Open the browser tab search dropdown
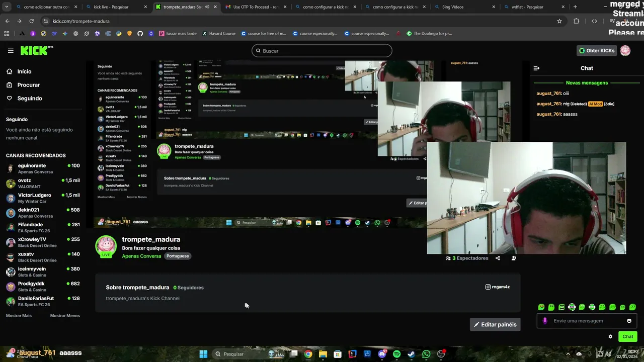644x362 pixels. coord(7,7)
